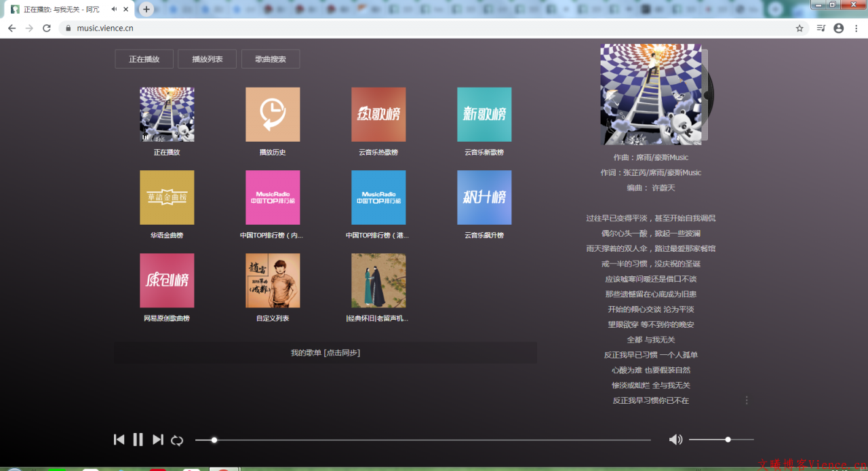Open the 经典怀旧老留声机 playlist
The image size is (868, 471).
(x=378, y=280)
